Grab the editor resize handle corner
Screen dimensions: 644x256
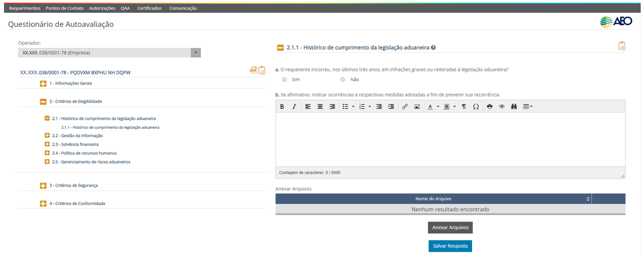(x=622, y=175)
